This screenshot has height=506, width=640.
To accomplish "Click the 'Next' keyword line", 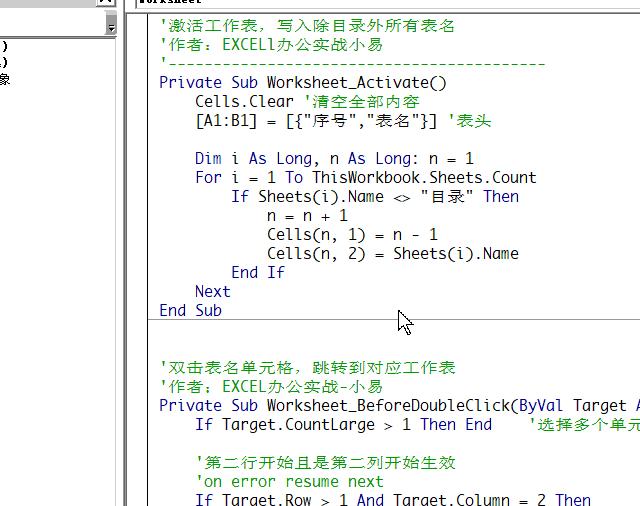I will pos(213,292).
